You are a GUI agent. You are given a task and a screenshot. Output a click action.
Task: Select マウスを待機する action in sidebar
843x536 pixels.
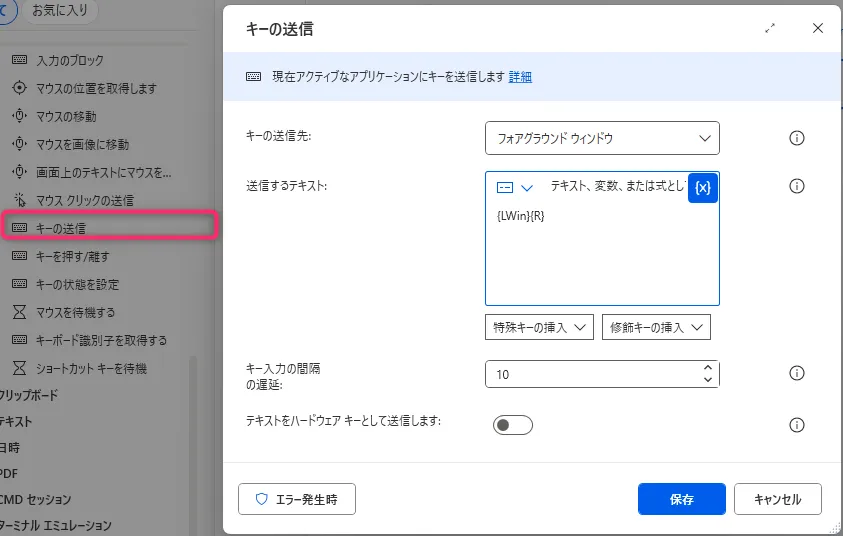75,312
